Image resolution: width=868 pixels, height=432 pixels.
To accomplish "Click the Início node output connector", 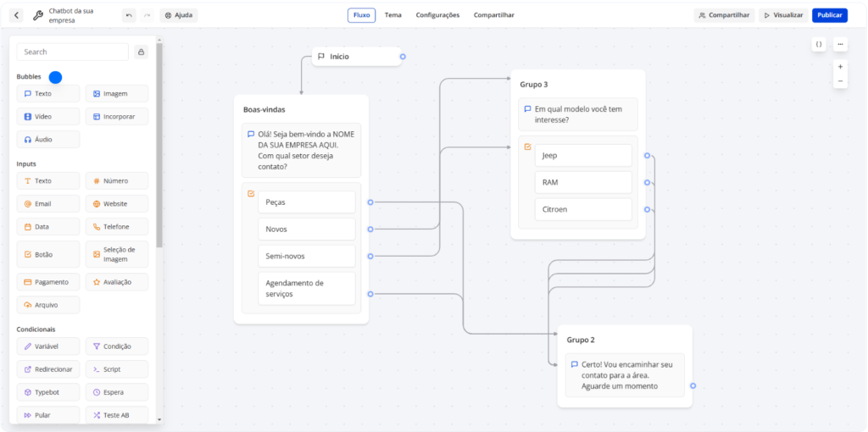I will [403, 57].
